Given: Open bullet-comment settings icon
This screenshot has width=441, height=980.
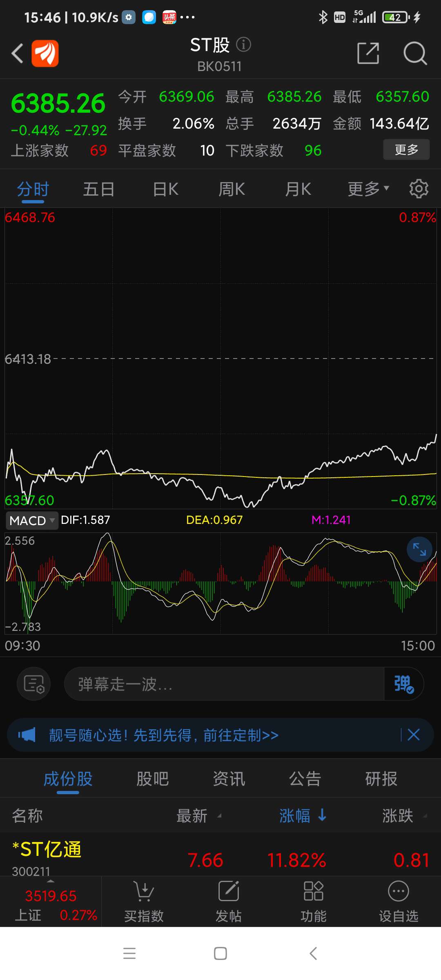Looking at the screenshot, I should [33, 684].
